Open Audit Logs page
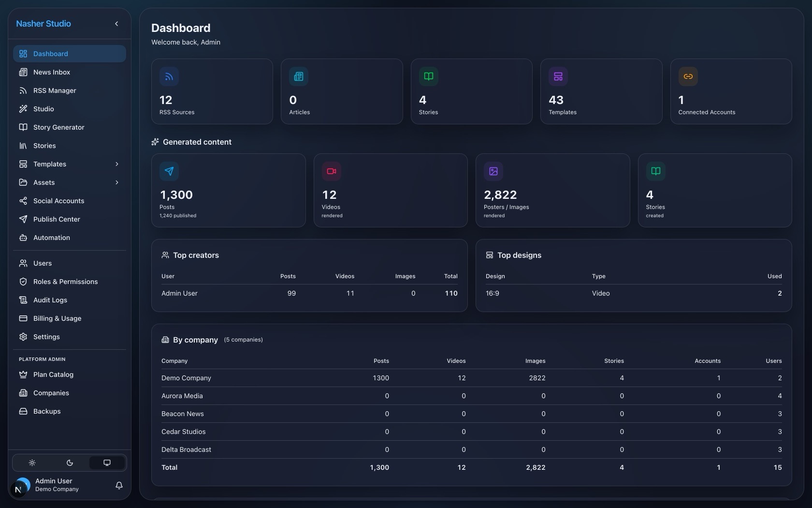 click(x=70, y=300)
